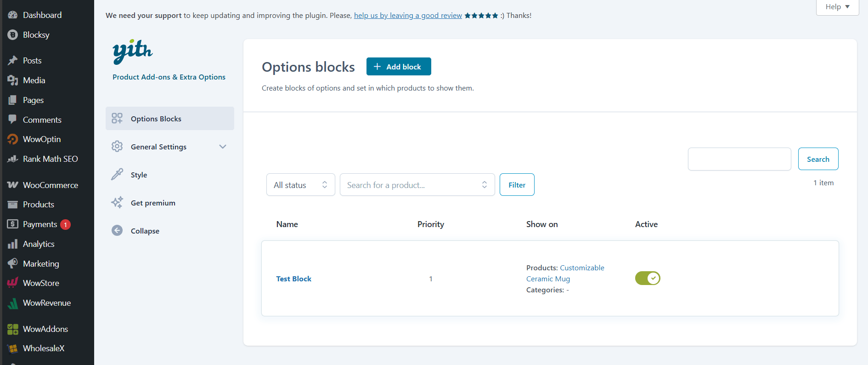
Task: Click the Priority column header
Action: coord(431,224)
